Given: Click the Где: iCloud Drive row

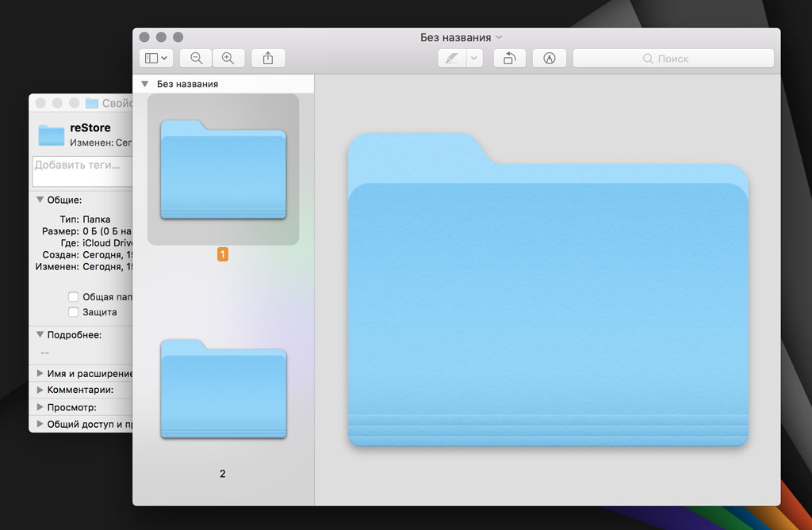Looking at the screenshot, I should pyautogui.click(x=96, y=242).
